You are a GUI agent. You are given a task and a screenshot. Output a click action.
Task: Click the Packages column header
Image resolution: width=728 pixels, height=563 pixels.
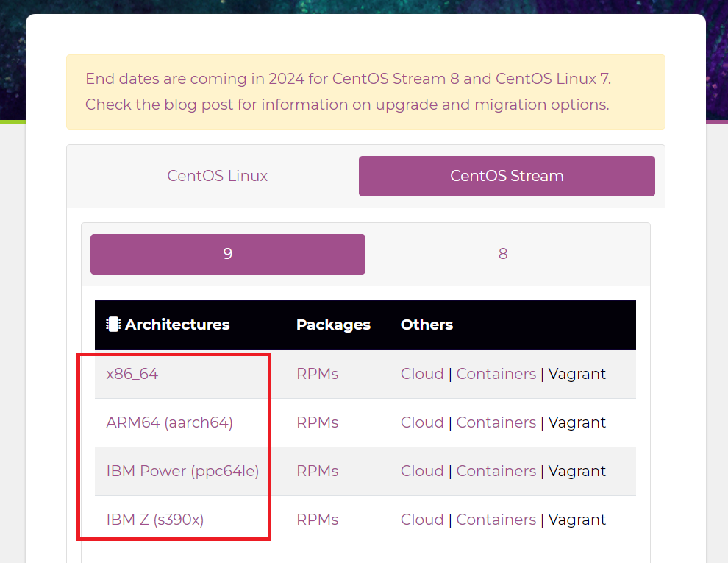333,325
